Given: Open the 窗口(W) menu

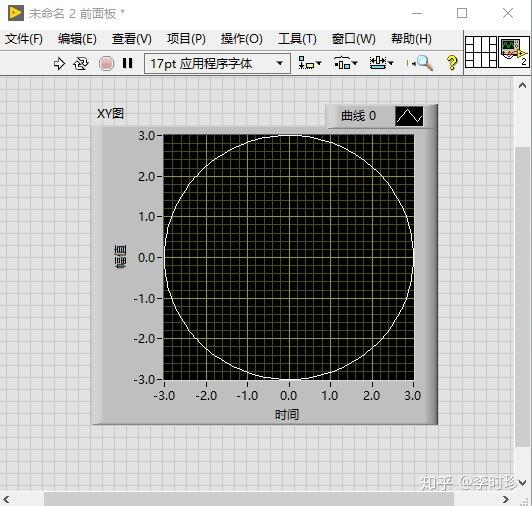Looking at the screenshot, I should pyautogui.click(x=354, y=39).
